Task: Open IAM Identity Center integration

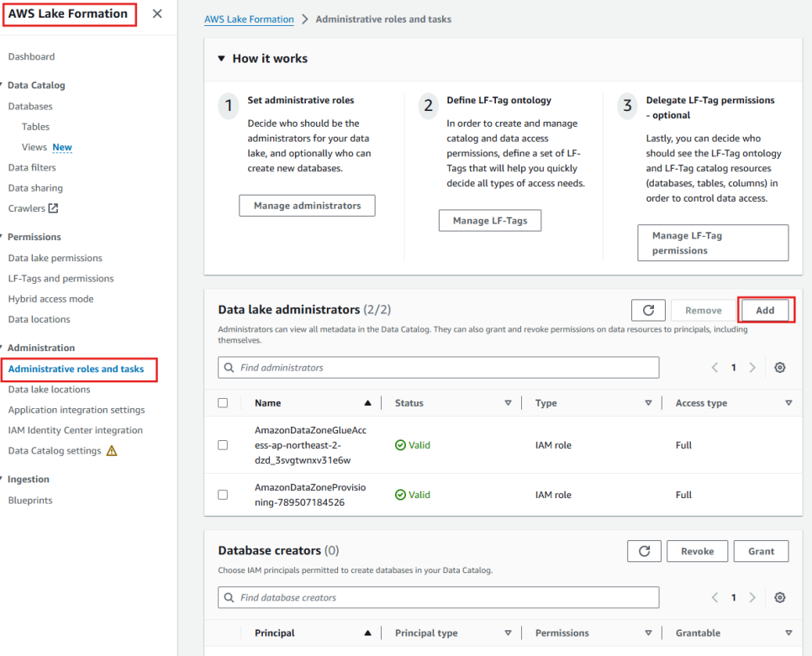Action: [x=75, y=430]
